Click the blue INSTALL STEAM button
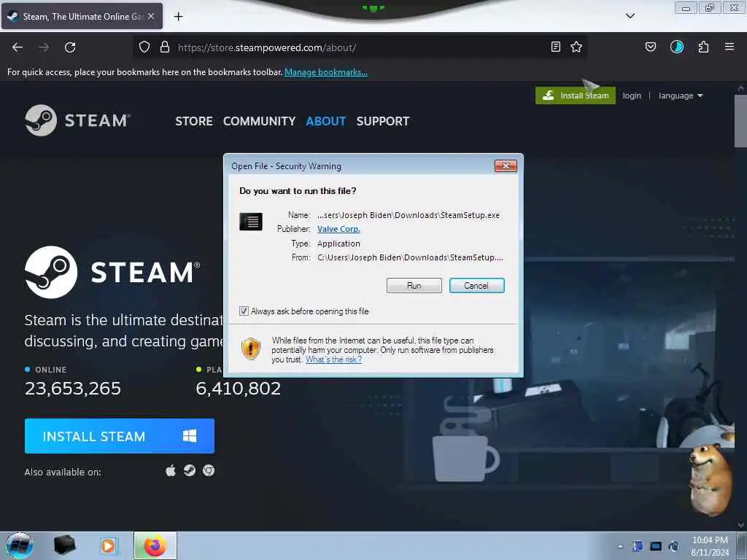The height and width of the screenshot is (560, 747). coord(120,436)
